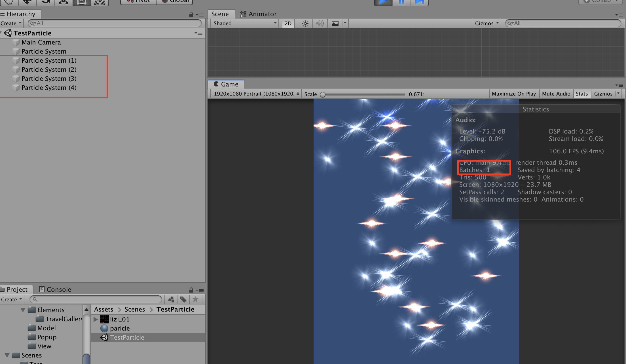This screenshot has height=364, width=626.
Task: Click search by label tag icon
Action: click(183, 299)
